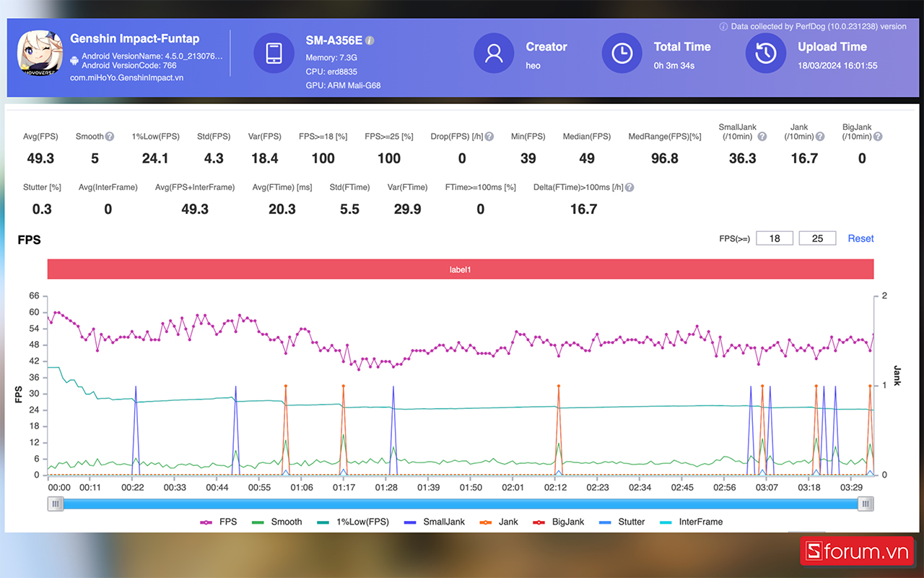Click the FPS chart section heading
This screenshot has height=578, width=924.
[29, 240]
